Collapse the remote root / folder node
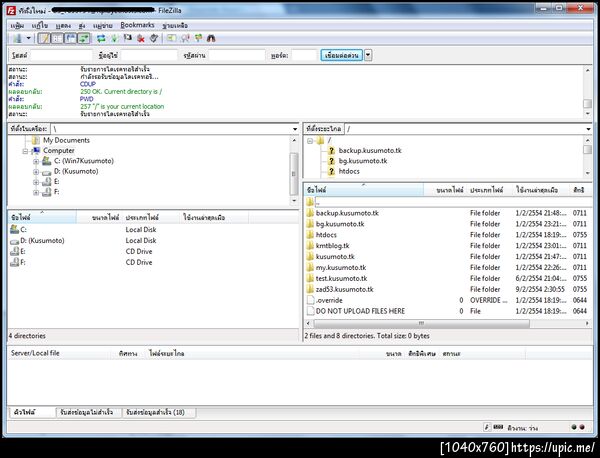Screen dimensions: 600x458 tap(310, 141)
